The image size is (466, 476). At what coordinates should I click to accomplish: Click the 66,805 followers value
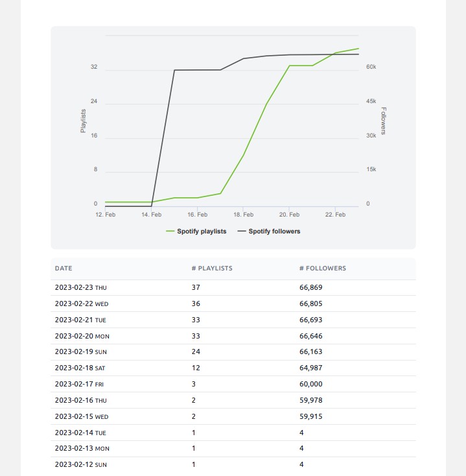310,303
